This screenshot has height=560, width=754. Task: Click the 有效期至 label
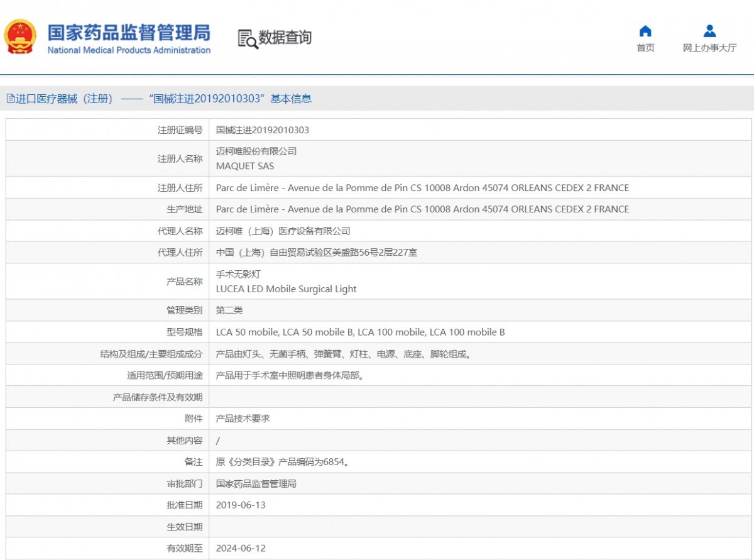pyautogui.click(x=184, y=548)
